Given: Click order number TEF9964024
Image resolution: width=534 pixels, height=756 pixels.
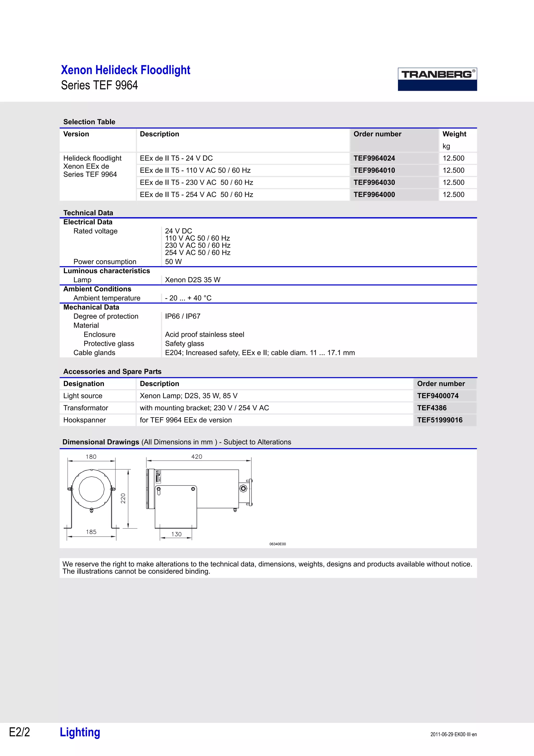Looking at the screenshot, I should coord(374,158).
